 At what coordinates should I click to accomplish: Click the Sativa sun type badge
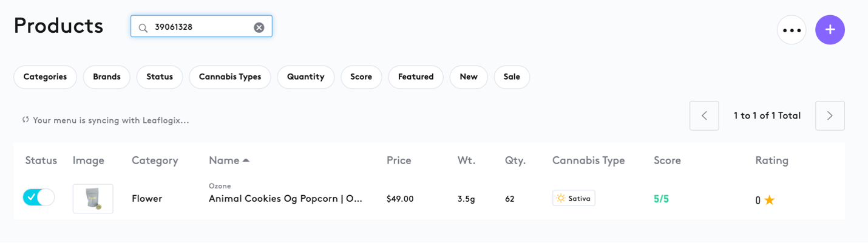click(x=574, y=198)
